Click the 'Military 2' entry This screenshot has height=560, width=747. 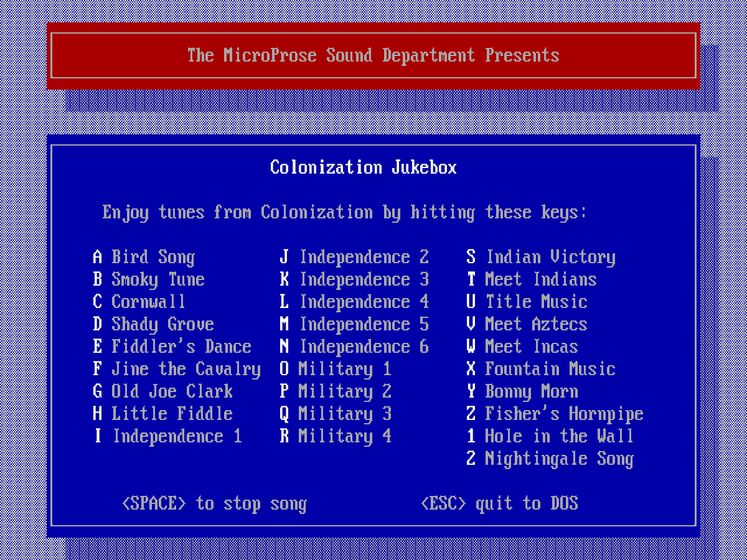336,391
